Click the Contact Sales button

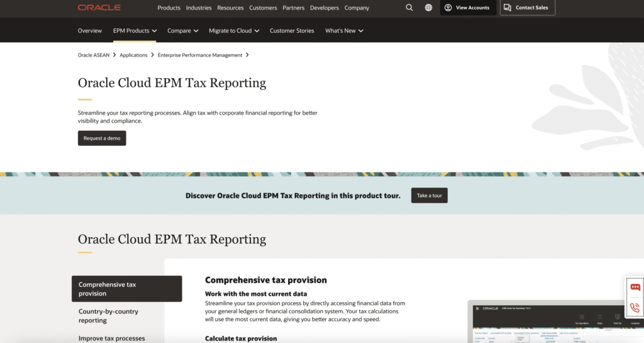point(528,8)
